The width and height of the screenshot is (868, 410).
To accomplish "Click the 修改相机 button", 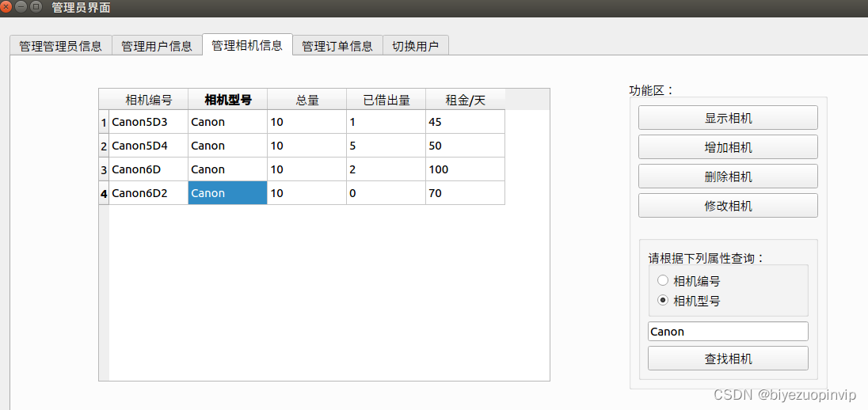I will [728, 206].
